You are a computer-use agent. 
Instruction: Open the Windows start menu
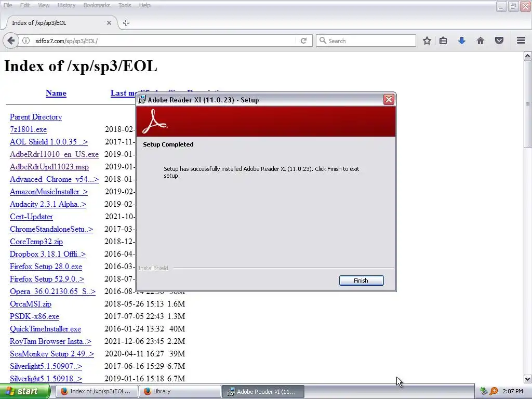[25, 392]
